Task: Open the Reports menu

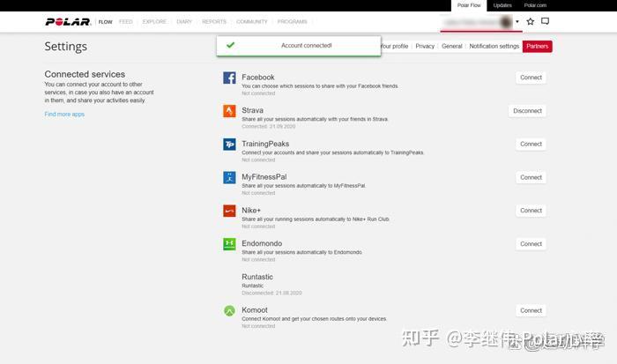Action: click(x=214, y=22)
